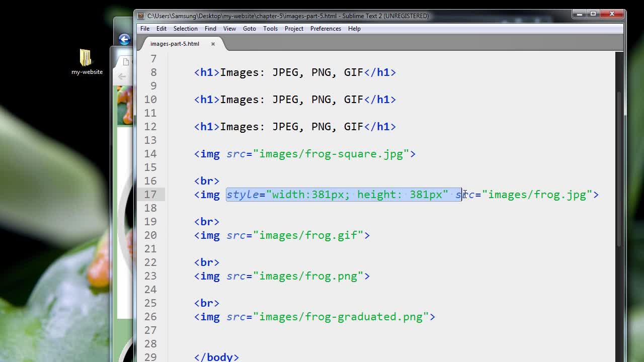Click the src attribute on line 23
The width and height of the screenshot is (644, 362).
(x=236, y=276)
